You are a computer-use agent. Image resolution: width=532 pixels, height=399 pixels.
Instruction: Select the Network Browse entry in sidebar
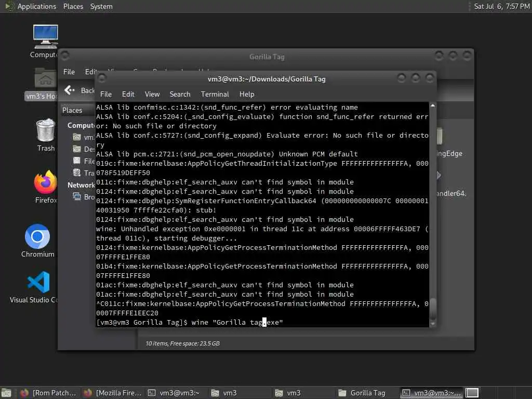(84, 197)
